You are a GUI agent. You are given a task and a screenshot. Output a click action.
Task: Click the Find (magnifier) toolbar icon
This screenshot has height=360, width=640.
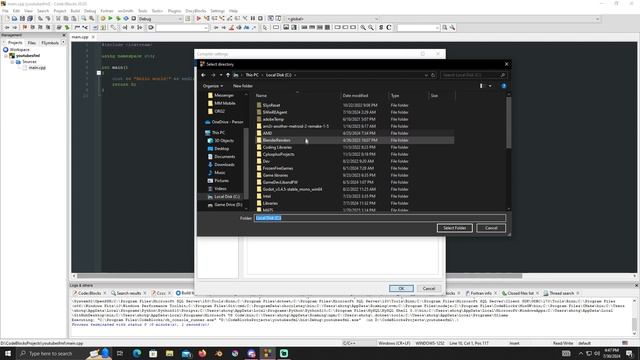click(84, 19)
